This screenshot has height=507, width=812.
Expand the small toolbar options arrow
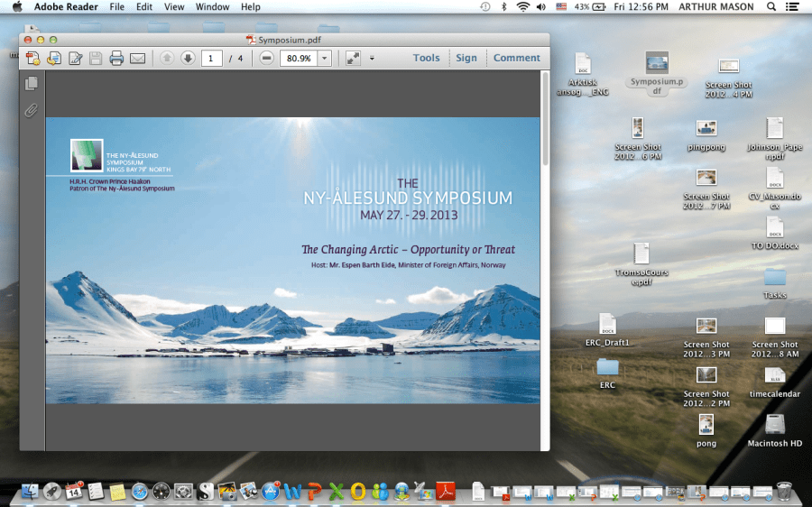pos(372,59)
